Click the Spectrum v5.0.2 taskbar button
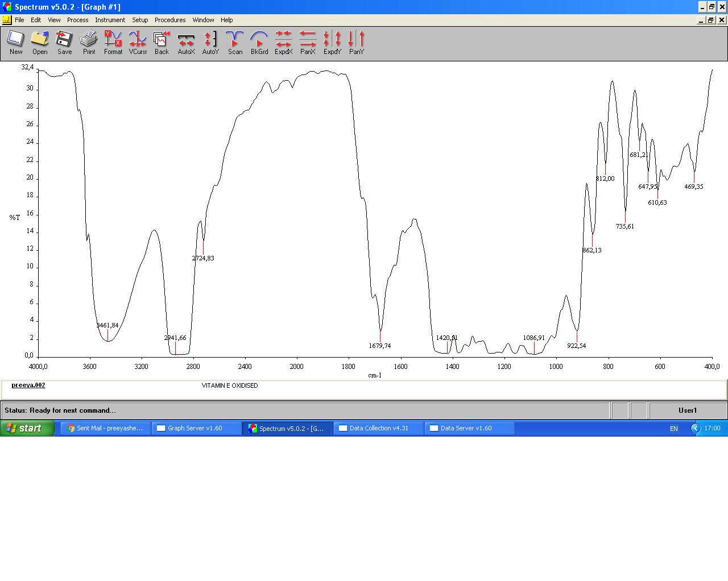Image resolution: width=728 pixels, height=581 pixels. [287, 428]
